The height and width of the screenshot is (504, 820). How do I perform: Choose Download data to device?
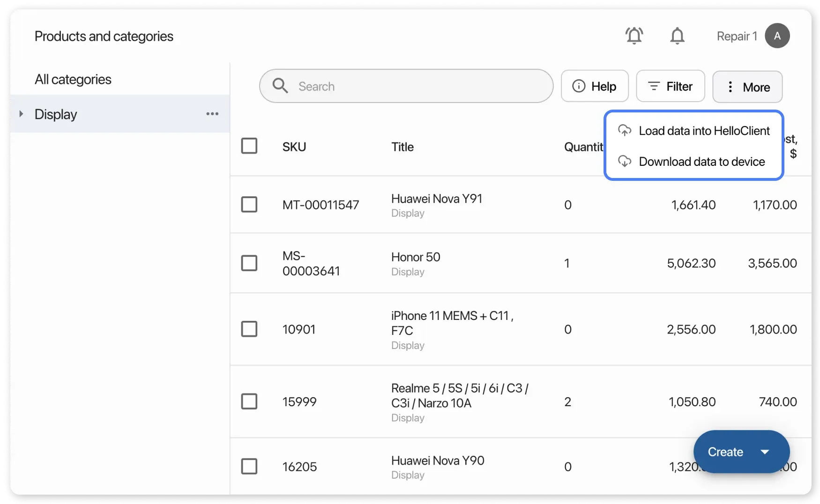point(701,162)
